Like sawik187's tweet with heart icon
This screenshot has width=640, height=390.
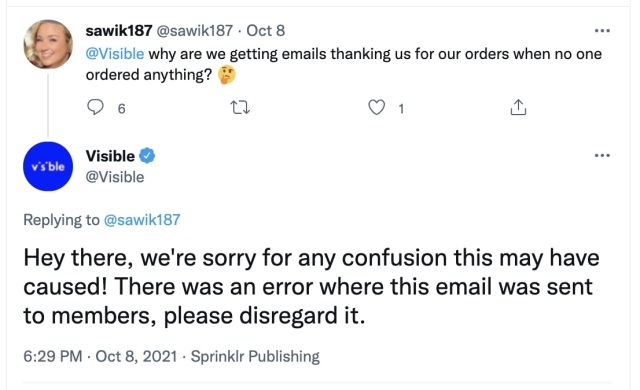click(x=376, y=107)
